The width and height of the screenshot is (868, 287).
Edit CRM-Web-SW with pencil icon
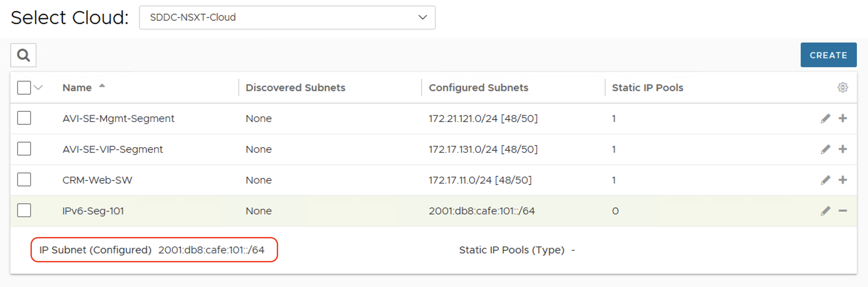coord(826,180)
